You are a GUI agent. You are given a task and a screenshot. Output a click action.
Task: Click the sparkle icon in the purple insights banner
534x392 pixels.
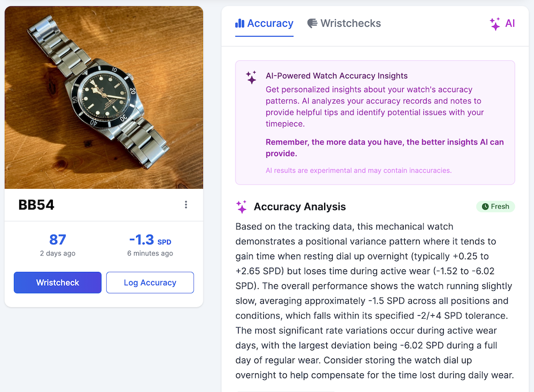(x=251, y=77)
